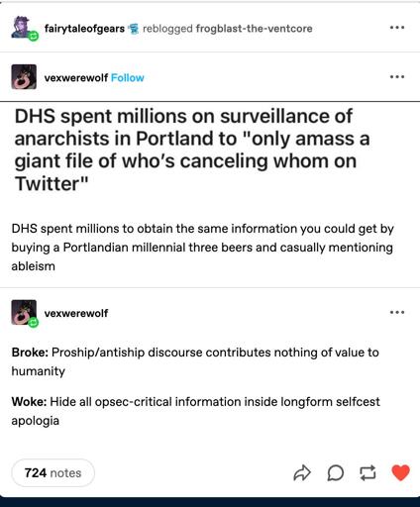
Task: Open vexwerewolf username on lower reblog
Action: click(76, 313)
